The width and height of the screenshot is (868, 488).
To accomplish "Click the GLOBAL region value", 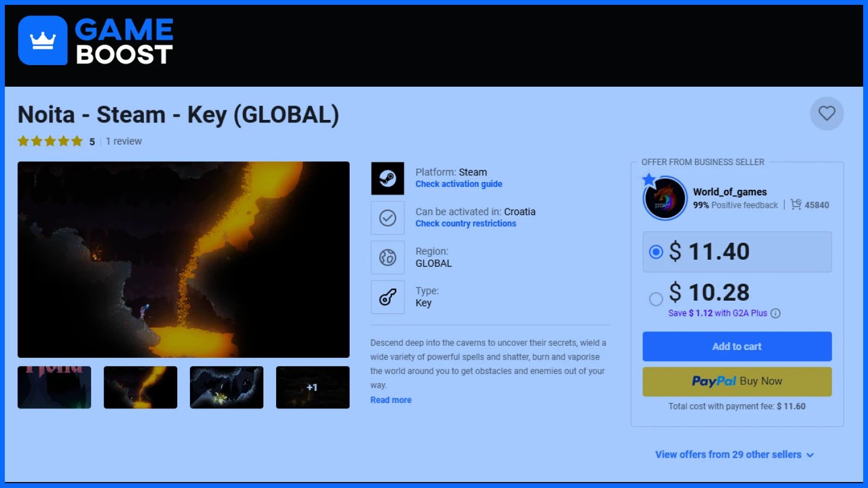I will click(x=433, y=263).
